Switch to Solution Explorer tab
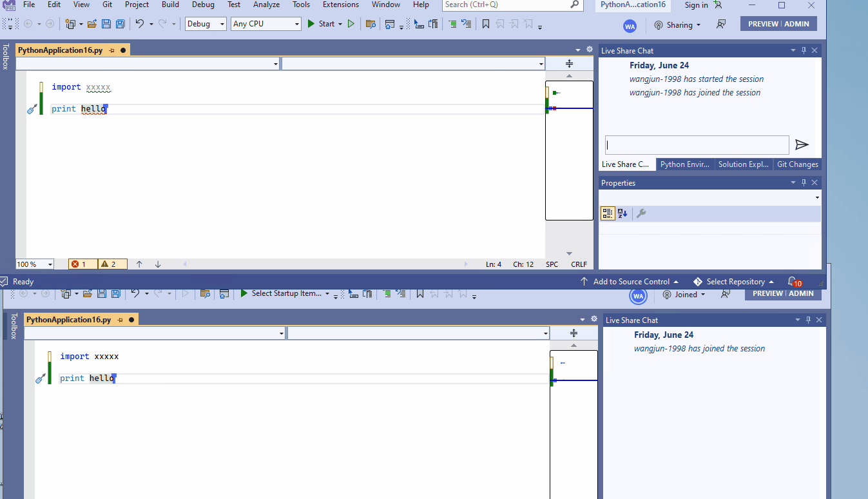Screen dimensions: 868x499 (x=744, y=164)
